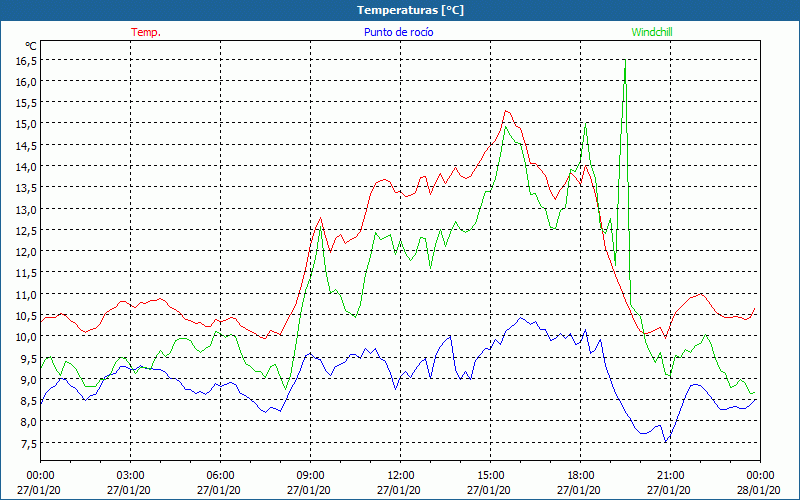Select the red 'Temp.' legend label
The width and height of the screenshot is (800, 500).
pyautogui.click(x=146, y=32)
